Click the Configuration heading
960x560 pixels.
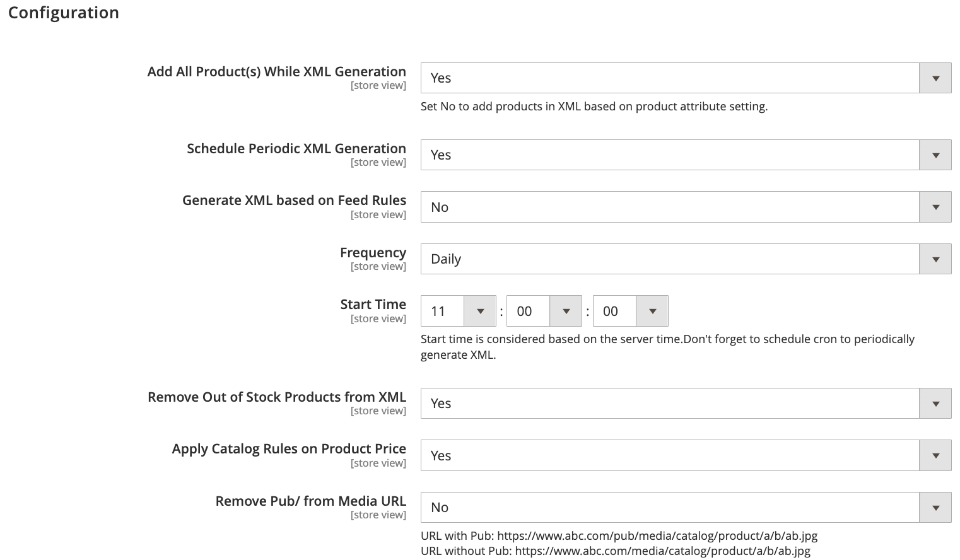coord(63,13)
